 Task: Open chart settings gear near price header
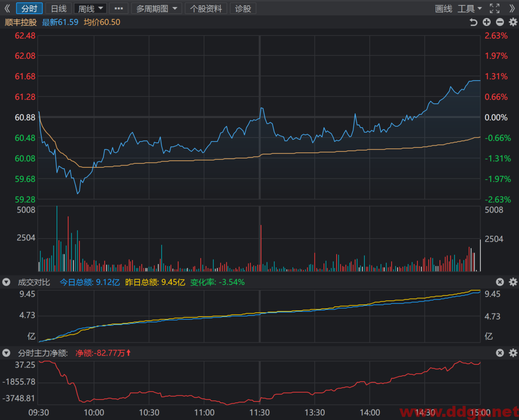(513, 22)
